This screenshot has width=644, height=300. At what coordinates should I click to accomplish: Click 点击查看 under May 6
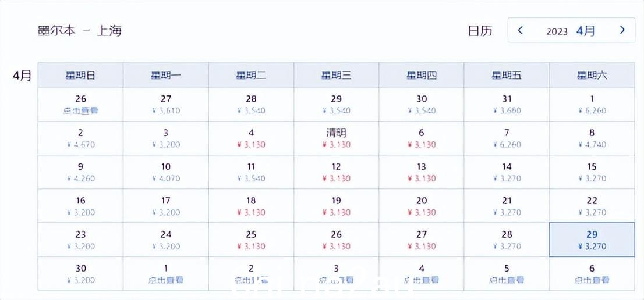(592, 280)
